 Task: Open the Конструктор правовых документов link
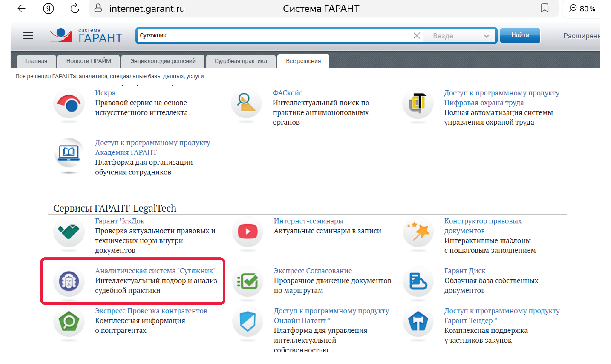[483, 226]
